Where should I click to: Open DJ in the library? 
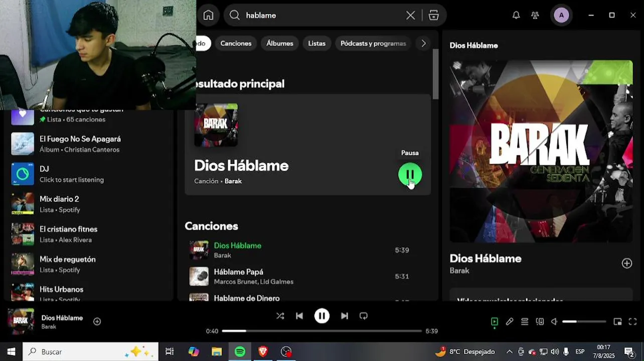pyautogui.click(x=88, y=174)
